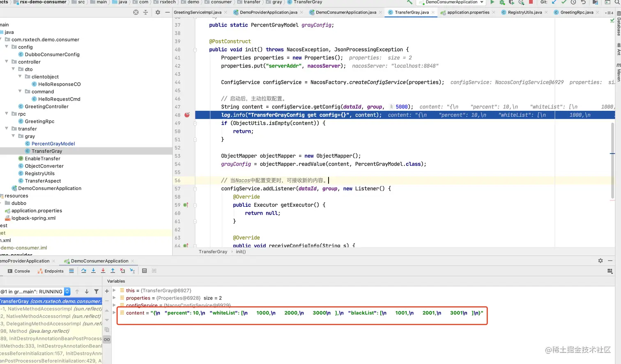621x364 pixels.
Task: Open Project panel settings gear
Action: click(x=158, y=12)
